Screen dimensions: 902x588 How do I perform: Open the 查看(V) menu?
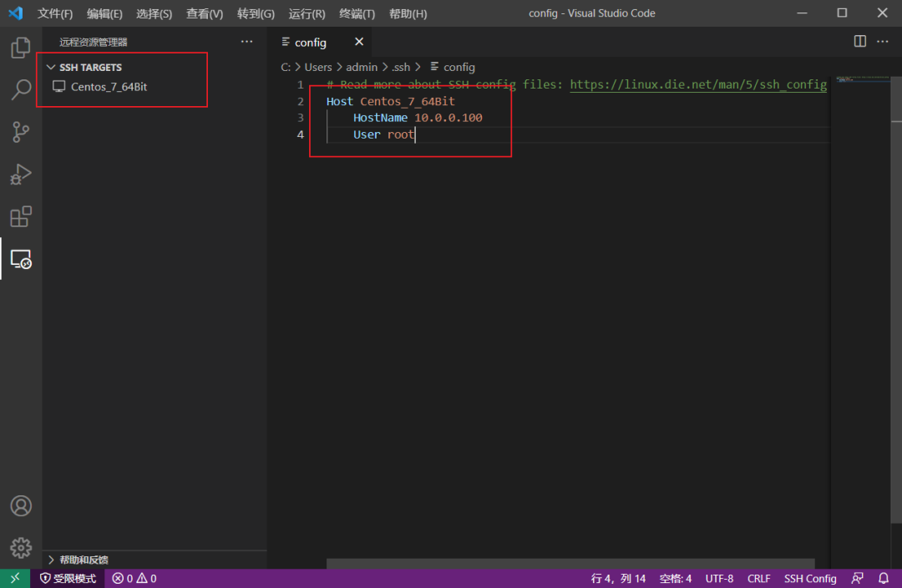pos(205,13)
